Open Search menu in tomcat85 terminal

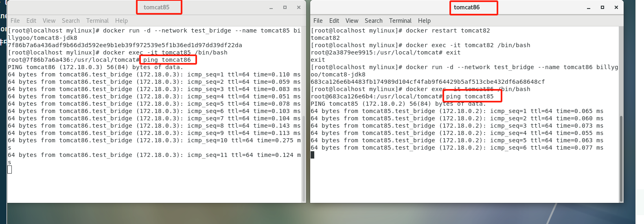tap(71, 21)
